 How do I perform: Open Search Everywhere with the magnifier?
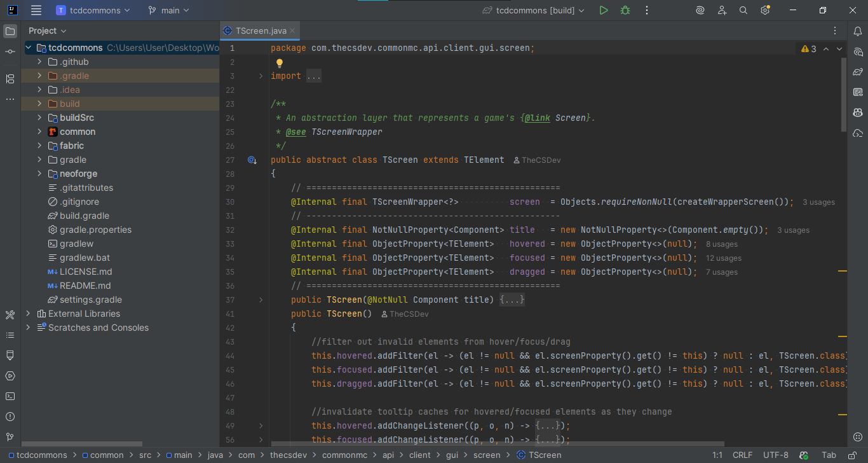coord(743,10)
